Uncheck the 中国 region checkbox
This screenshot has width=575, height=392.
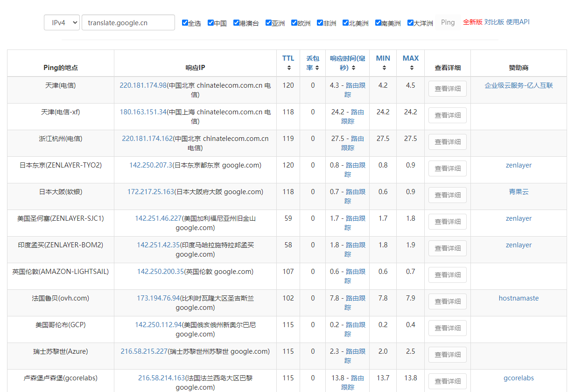click(210, 22)
